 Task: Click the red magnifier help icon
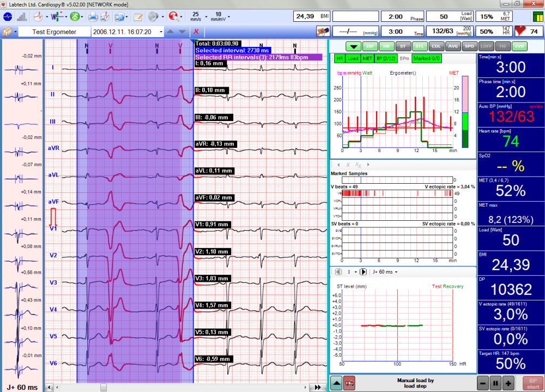tap(173, 16)
